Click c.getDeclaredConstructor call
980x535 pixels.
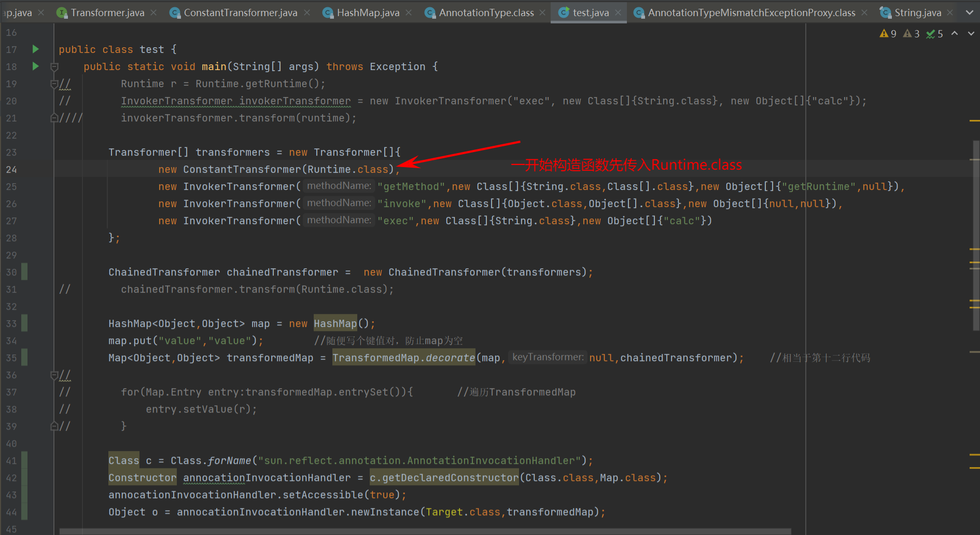point(444,477)
